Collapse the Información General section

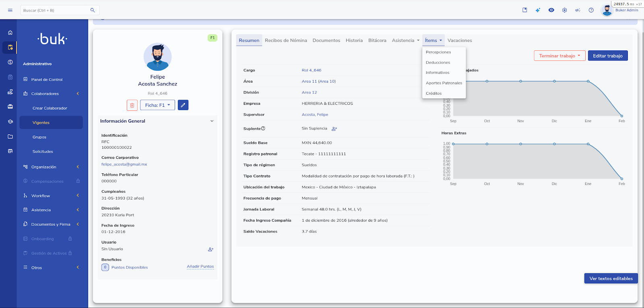coord(212,121)
